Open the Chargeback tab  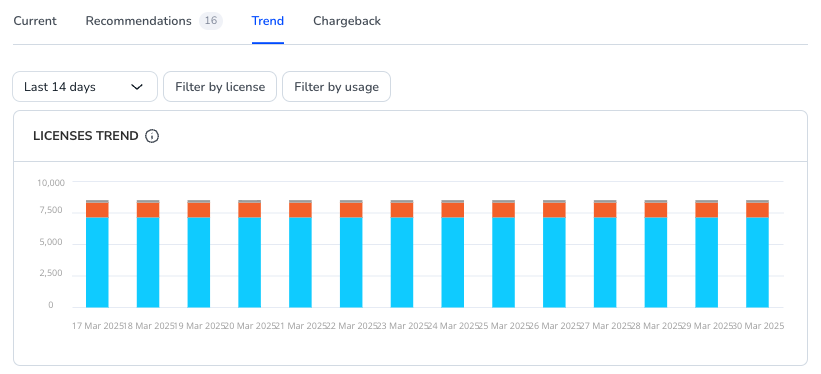(x=347, y=21)
